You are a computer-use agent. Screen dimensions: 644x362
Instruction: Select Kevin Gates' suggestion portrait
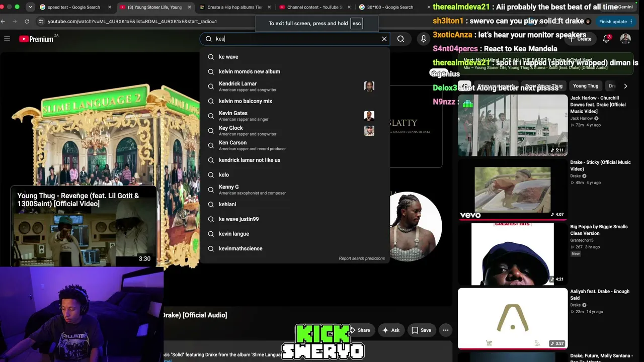tap(369, 116)
